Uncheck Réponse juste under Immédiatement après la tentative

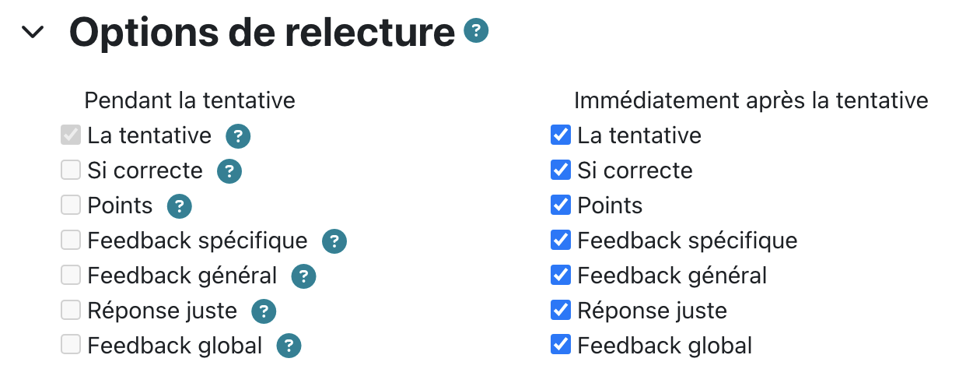click(560, 311)
